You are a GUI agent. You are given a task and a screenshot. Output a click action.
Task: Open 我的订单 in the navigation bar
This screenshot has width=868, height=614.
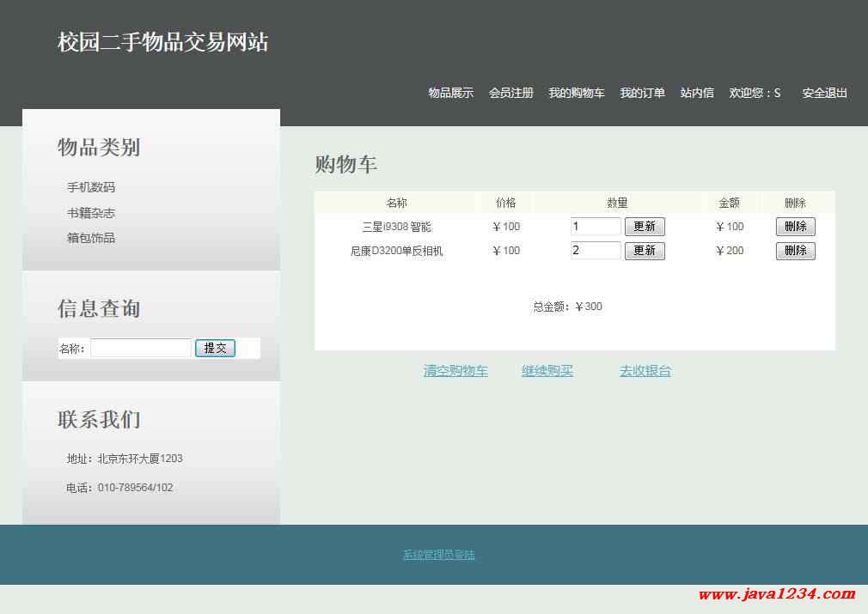pyautogui.click(x=642, y=93)
